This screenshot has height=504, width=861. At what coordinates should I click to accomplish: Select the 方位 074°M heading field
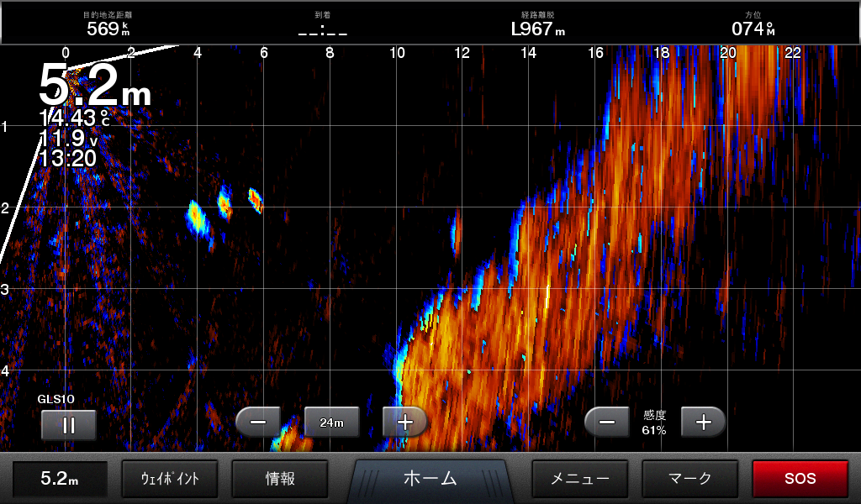click(x=753, y=24)
